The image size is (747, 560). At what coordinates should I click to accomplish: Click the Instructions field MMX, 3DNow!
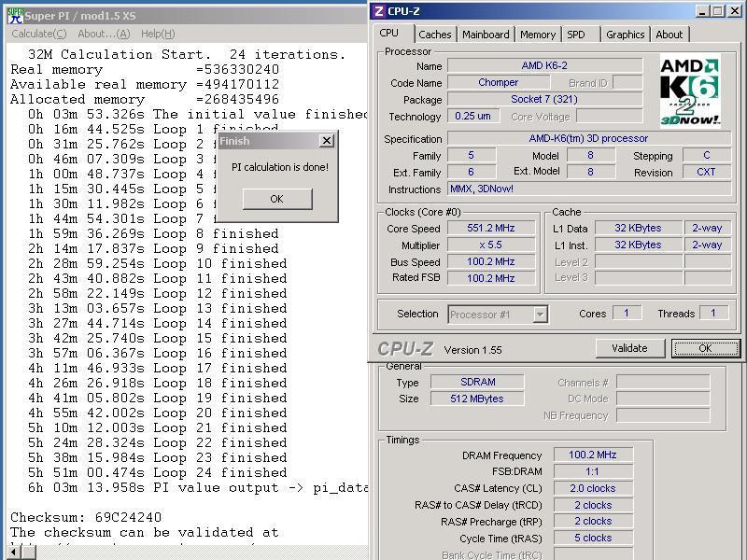point(589,189)
